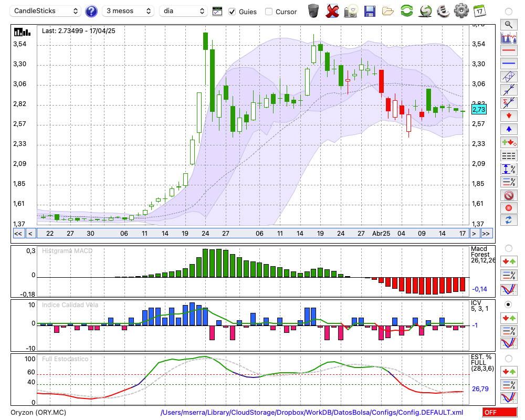
Task: Click the red X delete icon
Action: pyautogui.click(x=332, y=11)
